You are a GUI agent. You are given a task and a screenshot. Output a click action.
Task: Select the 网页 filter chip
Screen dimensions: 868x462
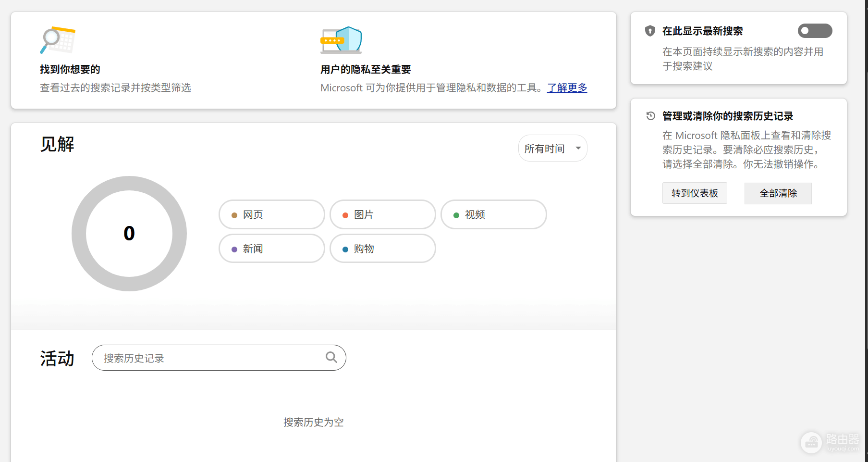272,214
